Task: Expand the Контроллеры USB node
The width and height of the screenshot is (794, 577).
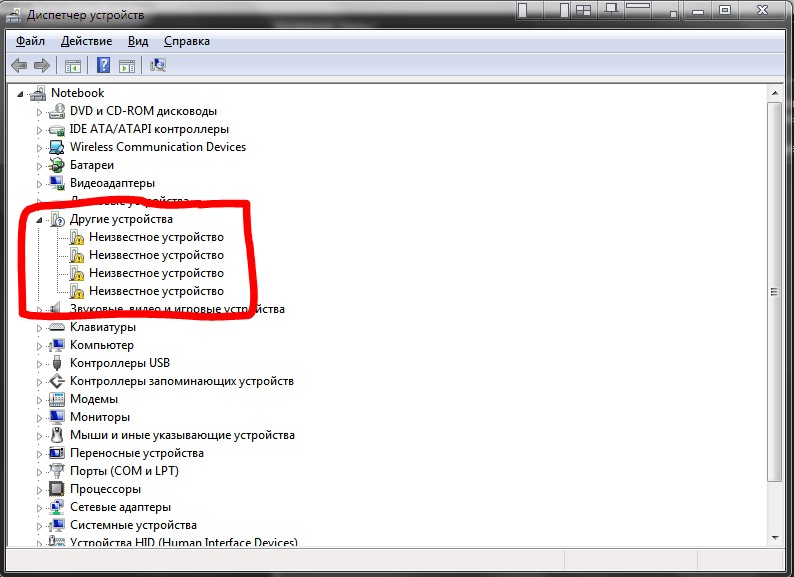Action: [39, 364]
